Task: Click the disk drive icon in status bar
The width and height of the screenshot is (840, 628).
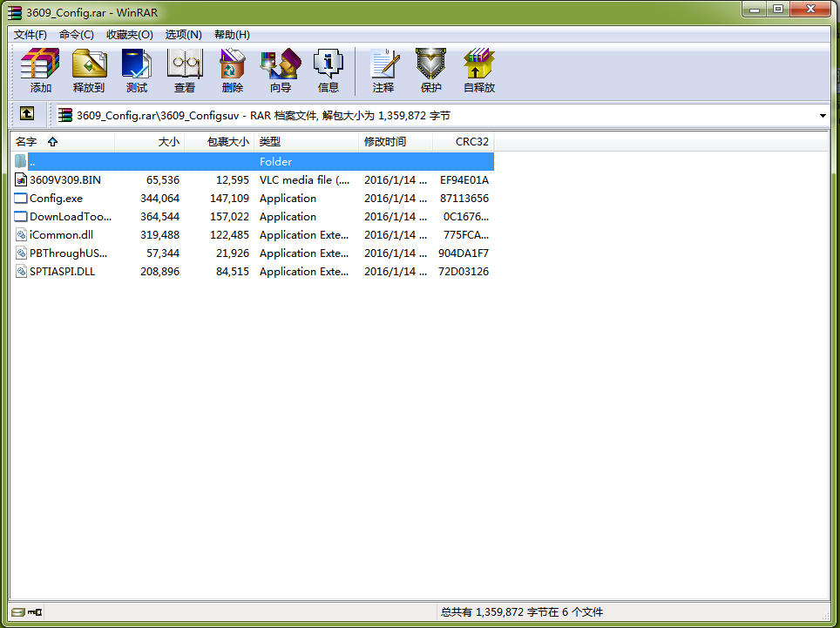Action: [x=18, y=612]
